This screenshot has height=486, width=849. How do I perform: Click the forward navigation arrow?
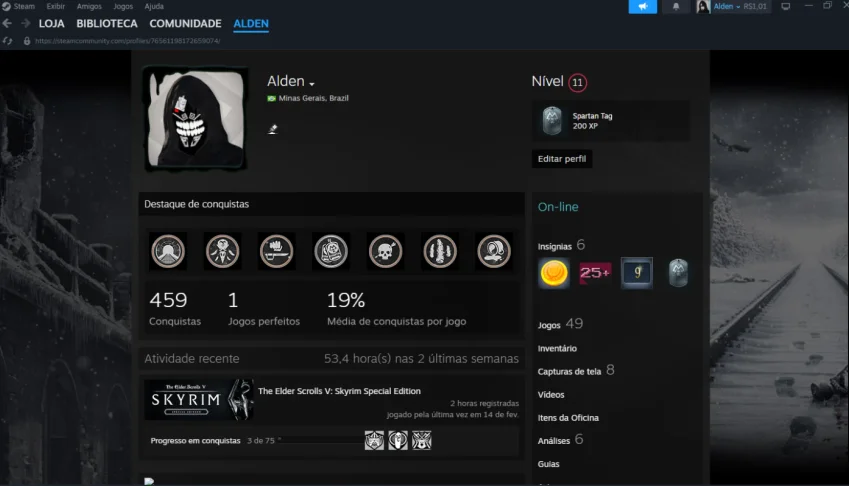[x=25, y=23]
